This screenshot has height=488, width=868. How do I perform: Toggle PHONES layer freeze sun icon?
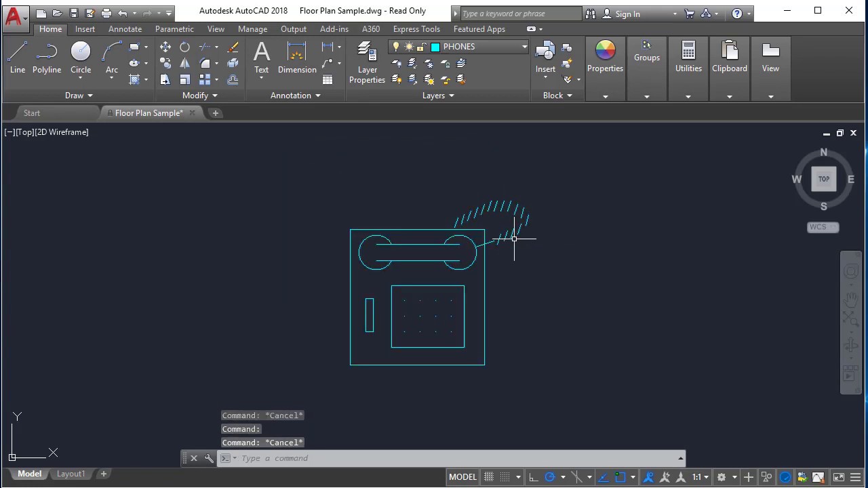409,47
